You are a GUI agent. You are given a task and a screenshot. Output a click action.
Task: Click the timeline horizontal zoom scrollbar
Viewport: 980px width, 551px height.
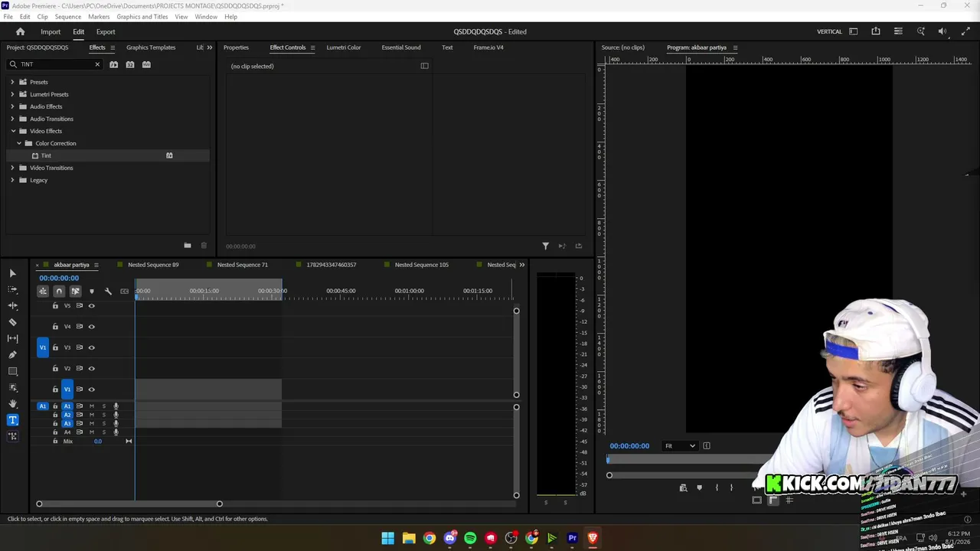[129, 504]
